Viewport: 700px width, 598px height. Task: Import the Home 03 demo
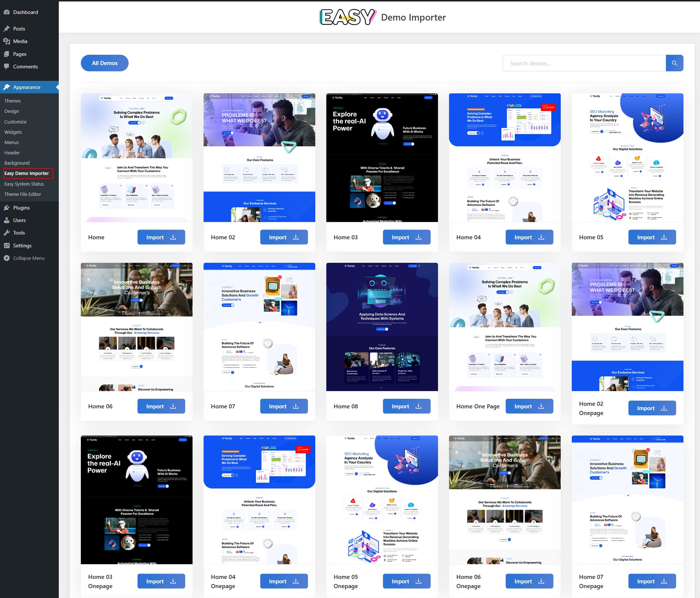pyautogui.click(x=406, y=237)
